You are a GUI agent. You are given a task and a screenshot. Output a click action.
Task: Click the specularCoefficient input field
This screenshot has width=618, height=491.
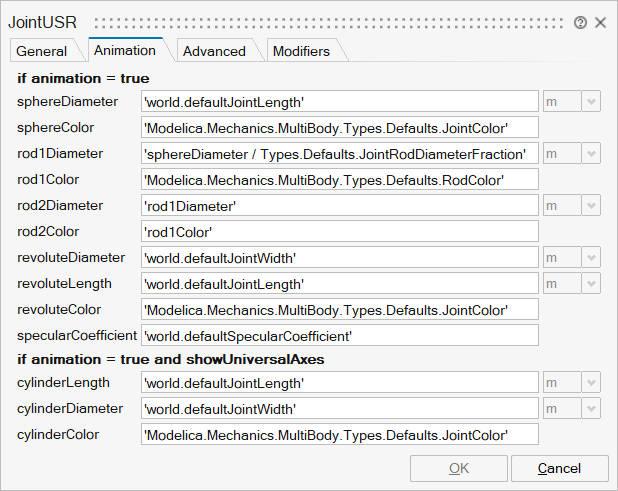340,335
